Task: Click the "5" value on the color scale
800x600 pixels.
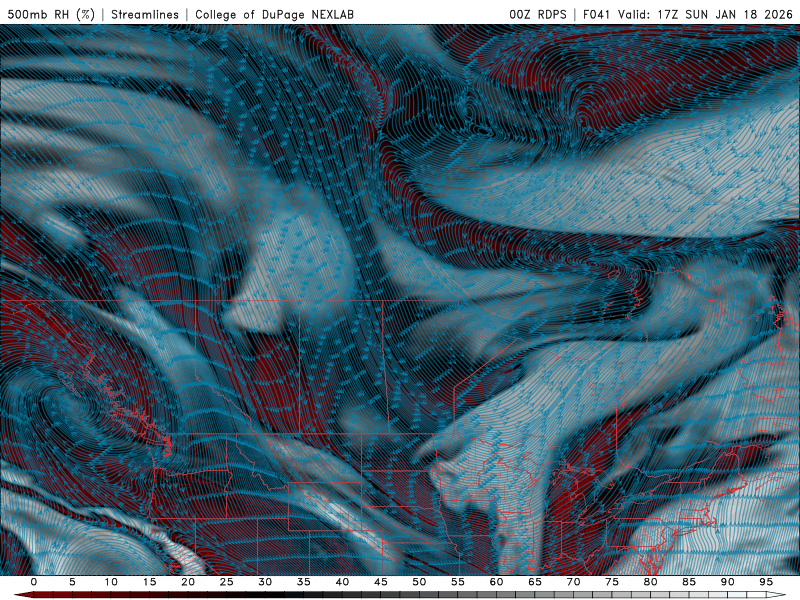Action: click(x=72, y=582)
